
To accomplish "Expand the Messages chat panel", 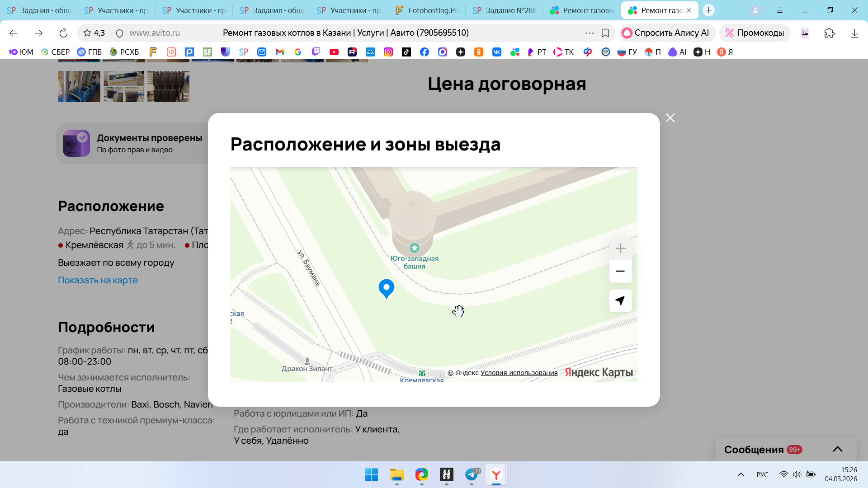I will (x=837, y=449).
